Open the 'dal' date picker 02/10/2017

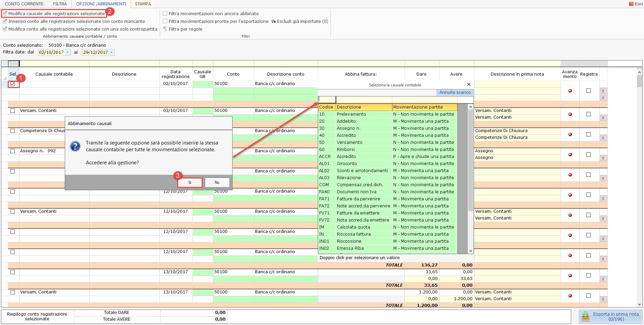[x=68, y=52]
